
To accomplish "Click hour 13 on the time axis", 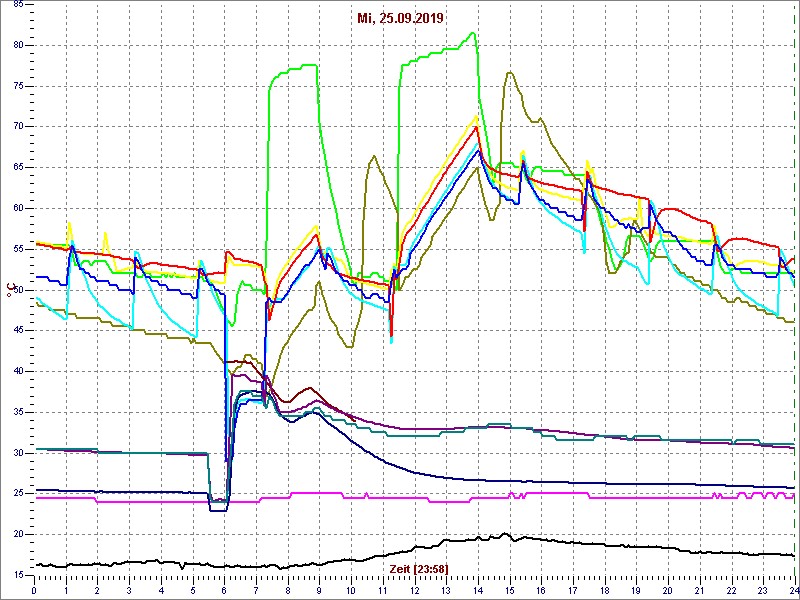I will pos(446,591).
